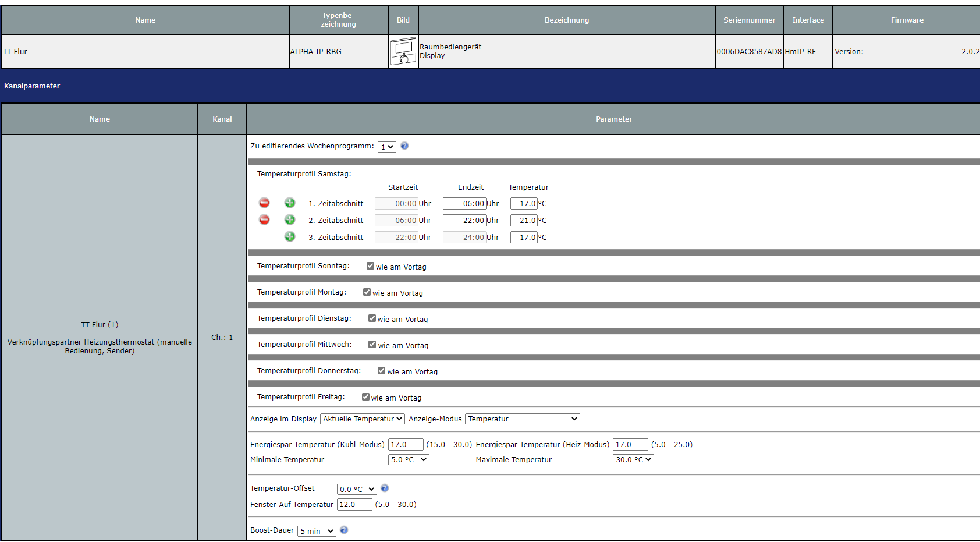Open the Minimale Temperatur dropdown
The width and height of the screenshot is (980, 542).
click(x=409, y=459)
